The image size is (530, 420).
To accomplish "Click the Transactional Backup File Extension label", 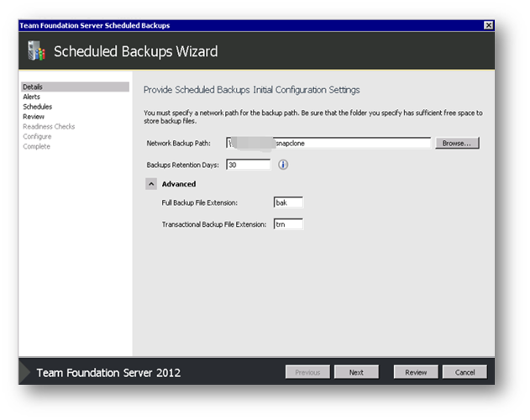I will tap(214, 224).
